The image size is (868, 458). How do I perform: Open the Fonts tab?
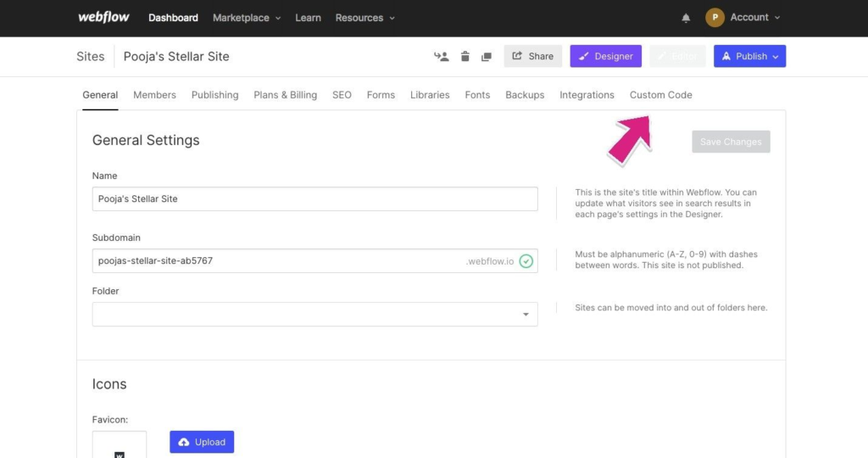477,95
